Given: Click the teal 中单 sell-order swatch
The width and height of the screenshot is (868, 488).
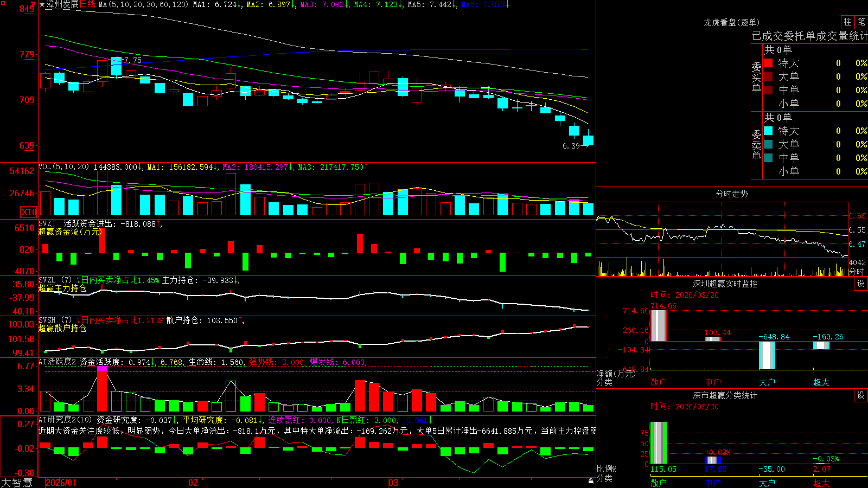Looking at the screenshot, I should [768, 158].
